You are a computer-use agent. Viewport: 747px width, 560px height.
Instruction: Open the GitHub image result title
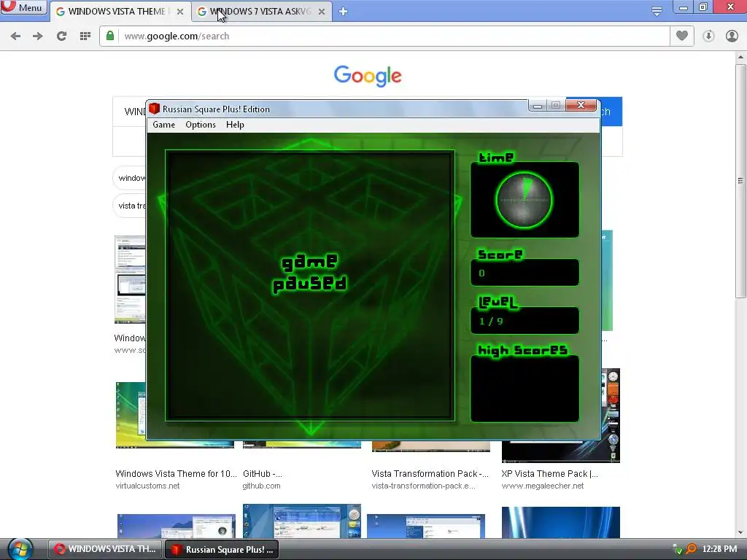(x=262, y=474)
